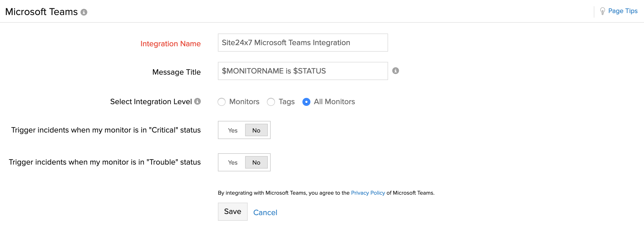Click the Microsoft Teams page heading
Screen dimensions: 644x231
(41, 12)
